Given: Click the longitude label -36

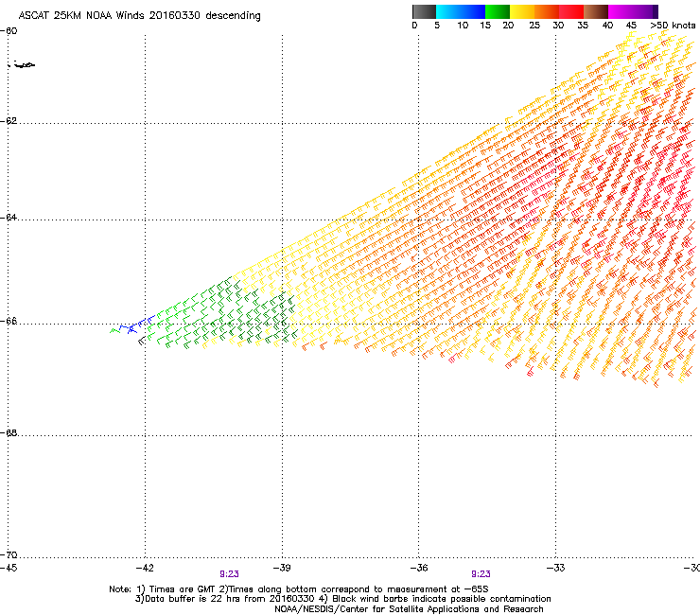Looking at the screenshot, I should coord(419,568).
